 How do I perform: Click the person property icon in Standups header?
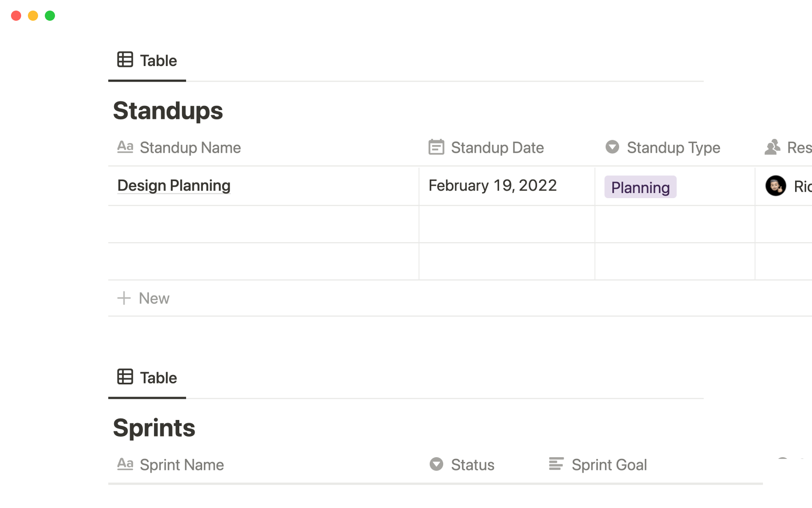pos(772,147)
